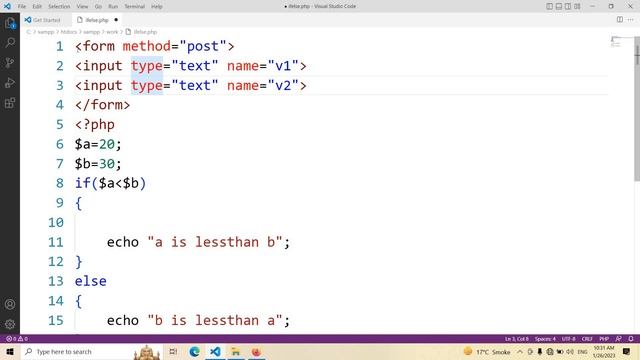Toggle the secondary side bar layout icon
The height and width of the screenshot is (360, 640).
568,6
